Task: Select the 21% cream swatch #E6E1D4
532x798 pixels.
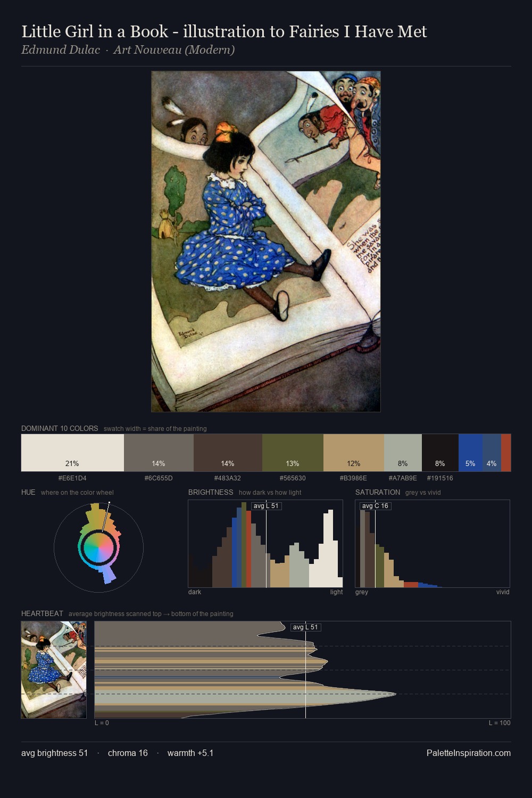Action: pos(72,453)
